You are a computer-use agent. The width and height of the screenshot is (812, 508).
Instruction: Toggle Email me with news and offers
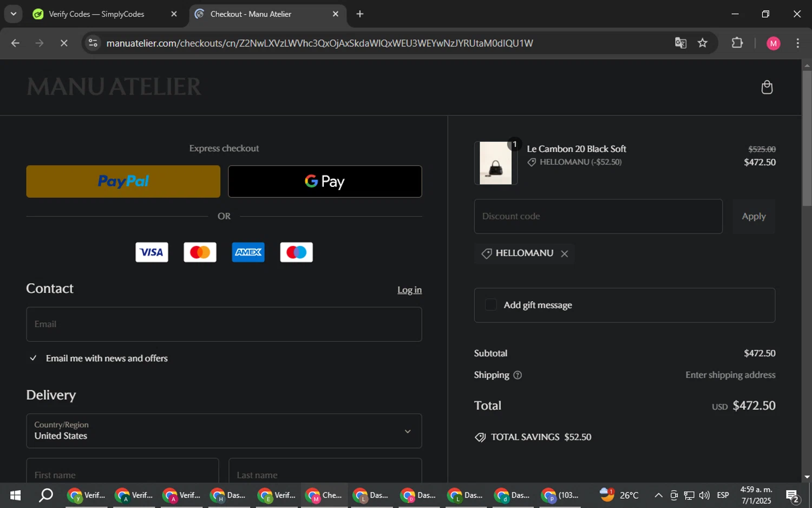point(33,358)
